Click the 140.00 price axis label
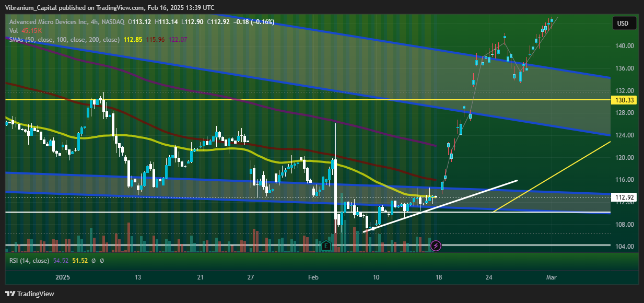Screen dimensions: 644x303 (x=624, y=46)
